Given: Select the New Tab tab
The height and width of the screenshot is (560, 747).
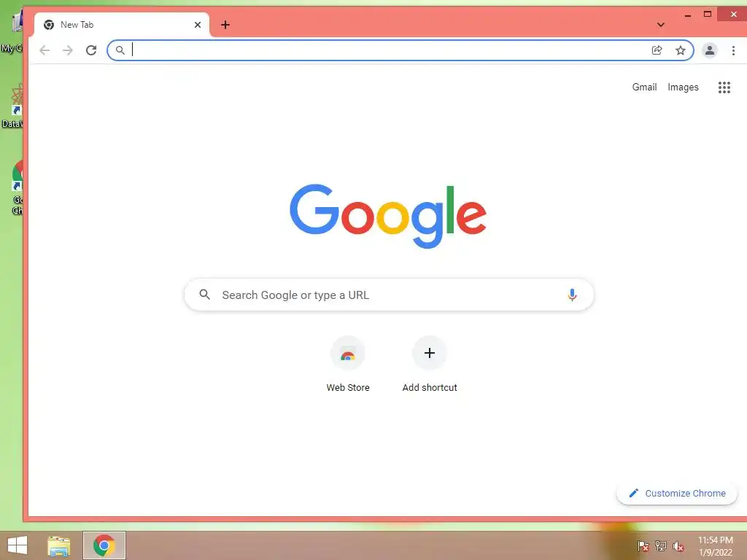Looking at the screenshot, I should click(x=122, y=25).
